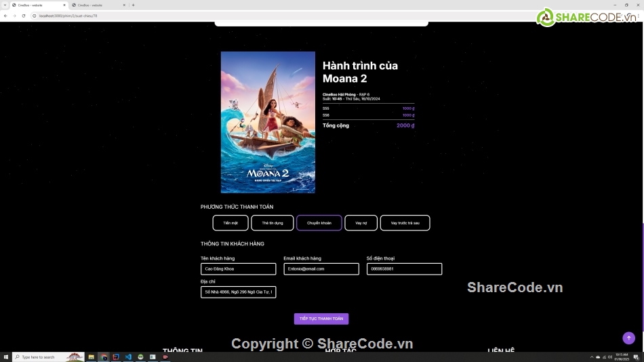Image resolution: width=644 pixels, height=362 pixels.
Task: Show hidden system tray icons
Action: click(x=592, y=357)
